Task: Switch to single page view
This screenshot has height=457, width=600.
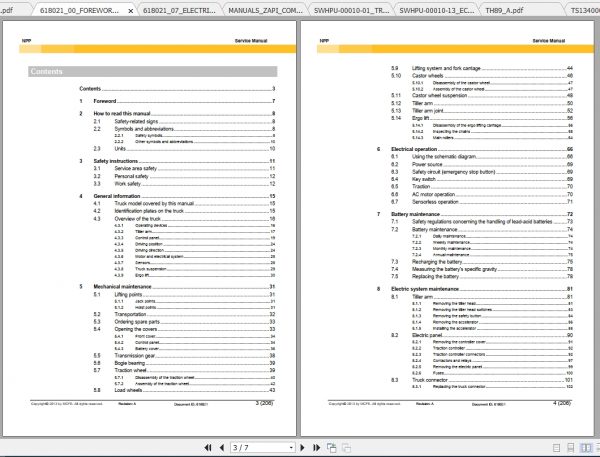Action: click(556, 447)
